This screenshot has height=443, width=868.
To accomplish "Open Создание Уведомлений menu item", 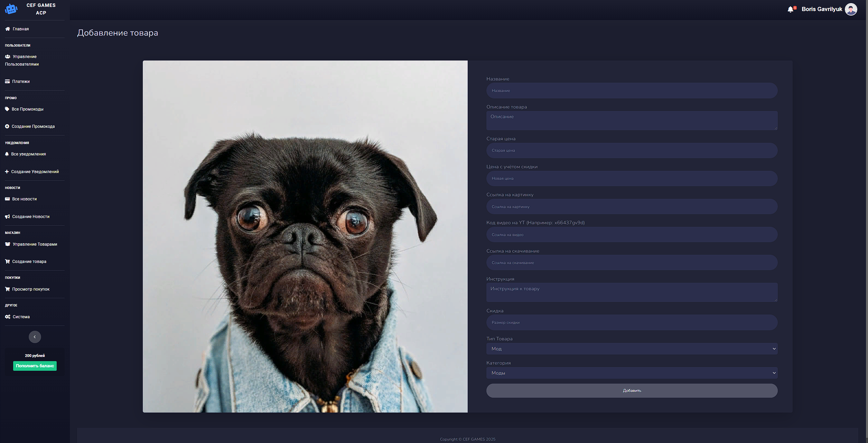I will (35, 172).
